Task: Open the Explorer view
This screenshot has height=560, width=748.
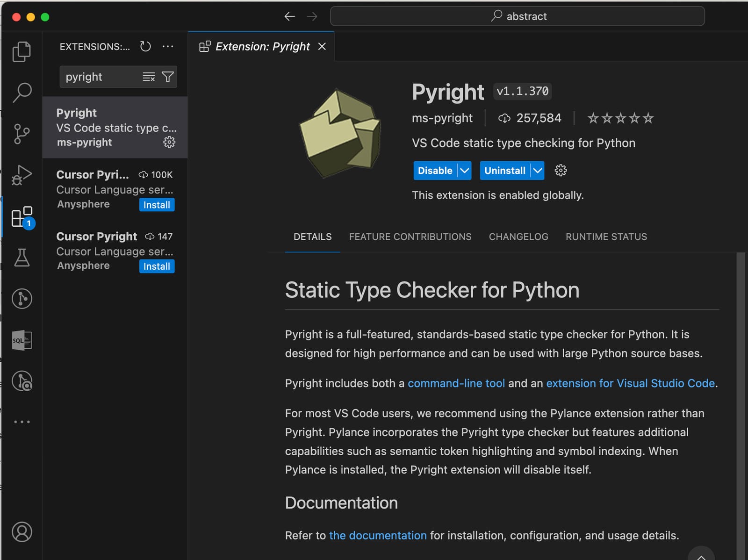Action: pyautogui.click(x=21, y=51)
